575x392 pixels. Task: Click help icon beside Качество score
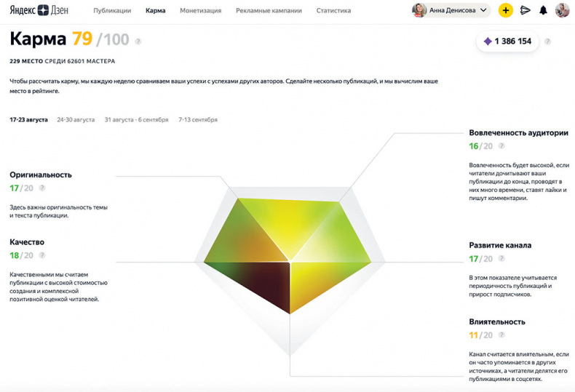[42, 255]
